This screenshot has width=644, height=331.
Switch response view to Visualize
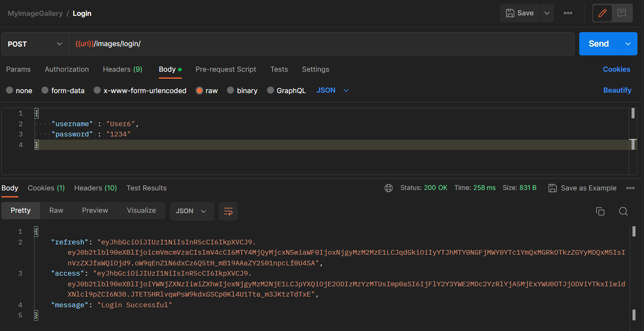(x=142, y=210)
